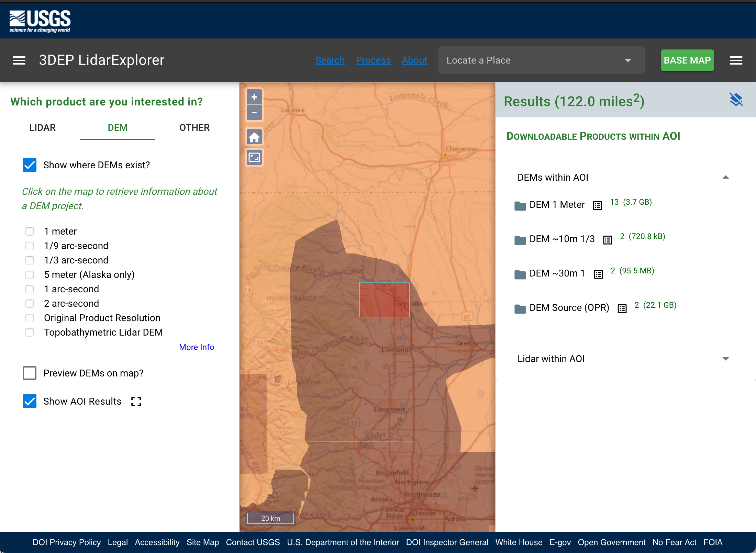Expand Lidar within AOI section
This screenshot has width=756, height=553.
coord(725,359)
